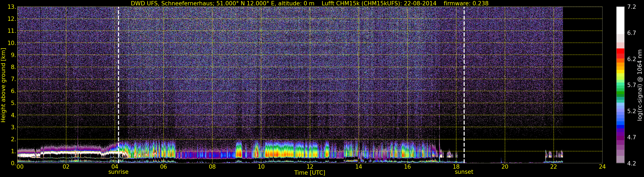644x177 pixels.
Task: Click the white dashed sunset marker line
Action: point(464,85)
